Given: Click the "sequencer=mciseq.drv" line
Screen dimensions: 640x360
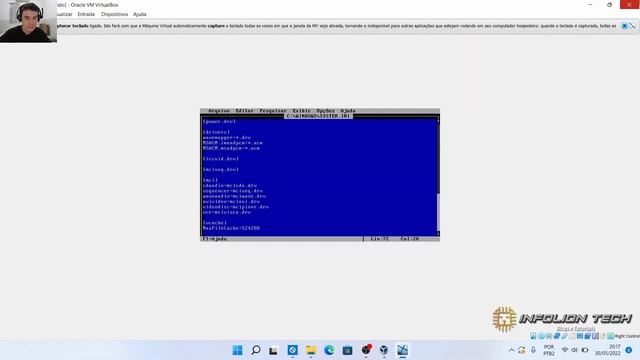Looking at the screenshot, I should [x=233, y=191].
